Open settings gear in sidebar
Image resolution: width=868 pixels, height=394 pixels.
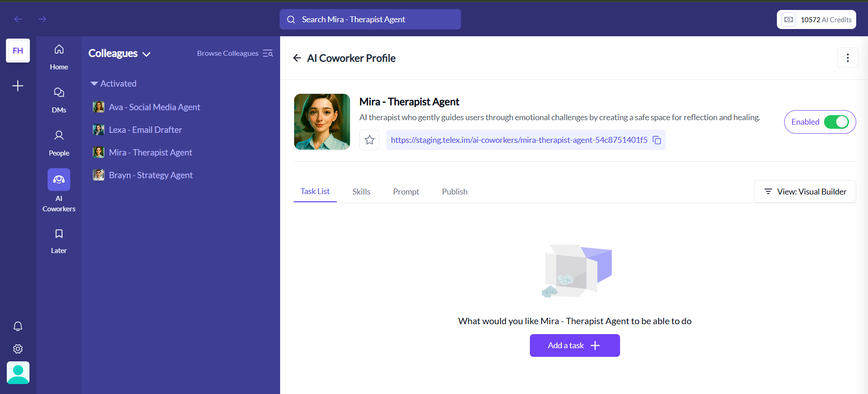[x=18, y=349]
